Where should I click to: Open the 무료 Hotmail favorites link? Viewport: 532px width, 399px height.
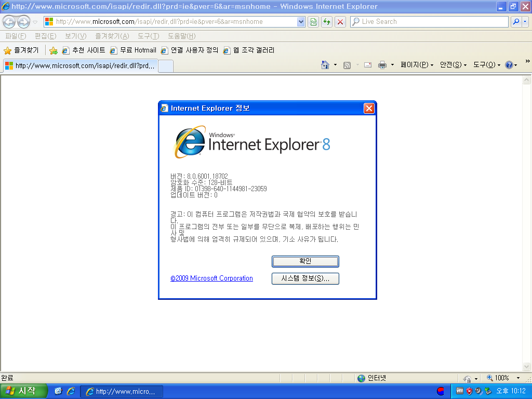tap(133, 50)
